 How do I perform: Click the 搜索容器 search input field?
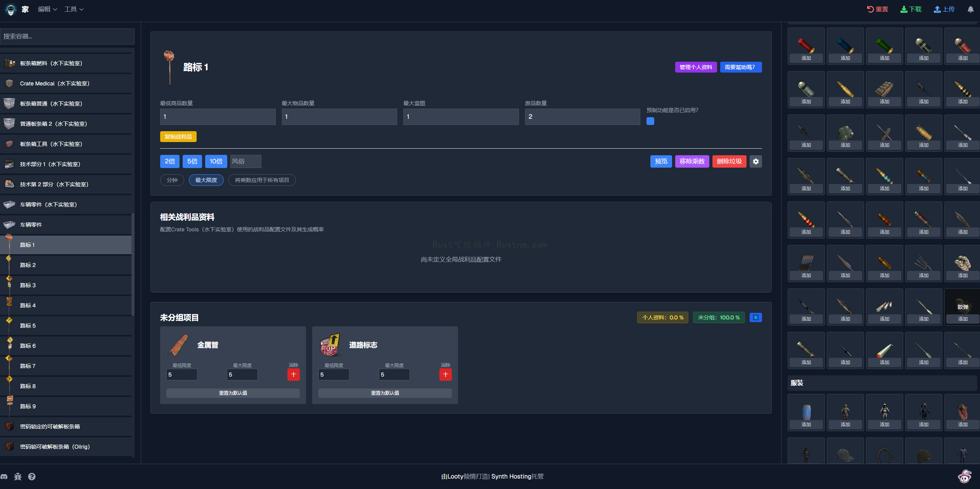(x=67, y=36)
